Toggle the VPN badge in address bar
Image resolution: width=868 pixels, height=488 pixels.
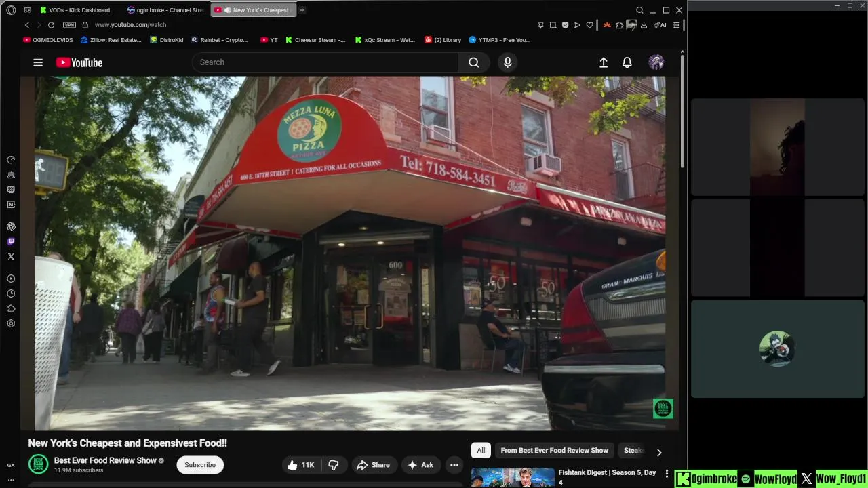point(69,25)
